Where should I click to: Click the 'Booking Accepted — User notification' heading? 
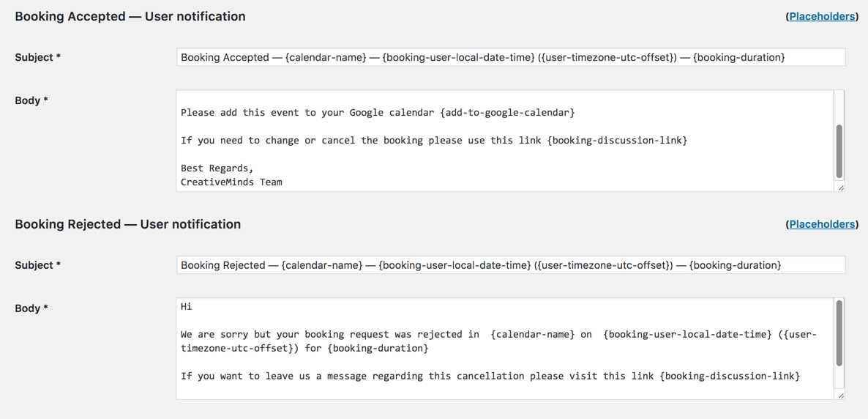coord(130,16)
